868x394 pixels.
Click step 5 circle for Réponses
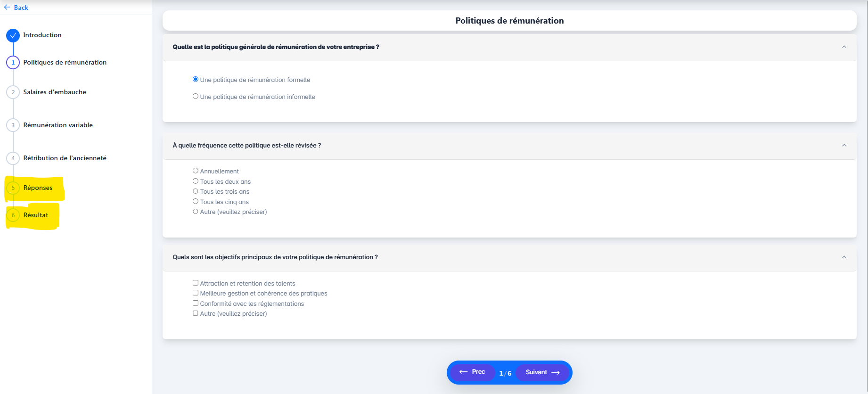[x=13, y=188]
